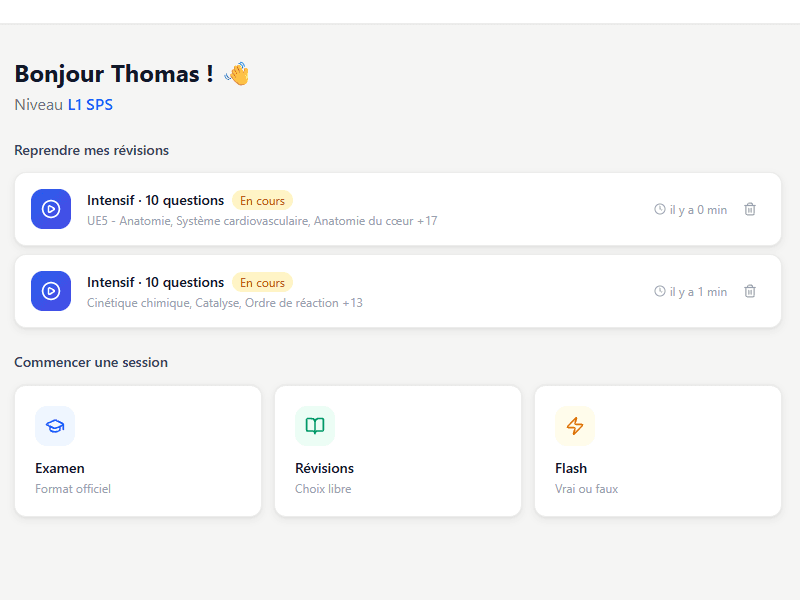Click the graduation cap Examen icon

coord(55,426)
